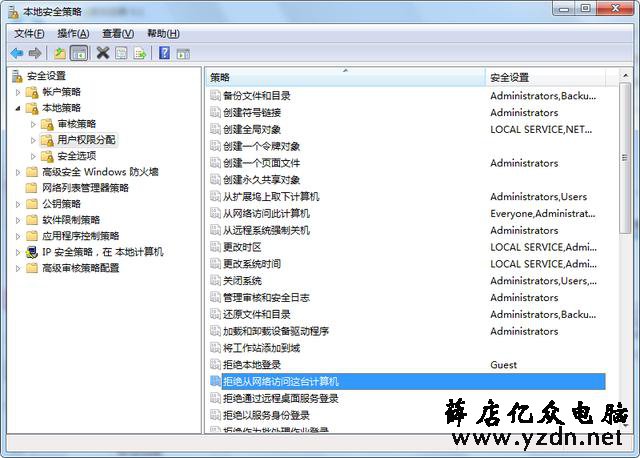Viewport: 640px width, 458px height.
Task: Click the 安全设置 root tree icon
Action: pos(17,76)
